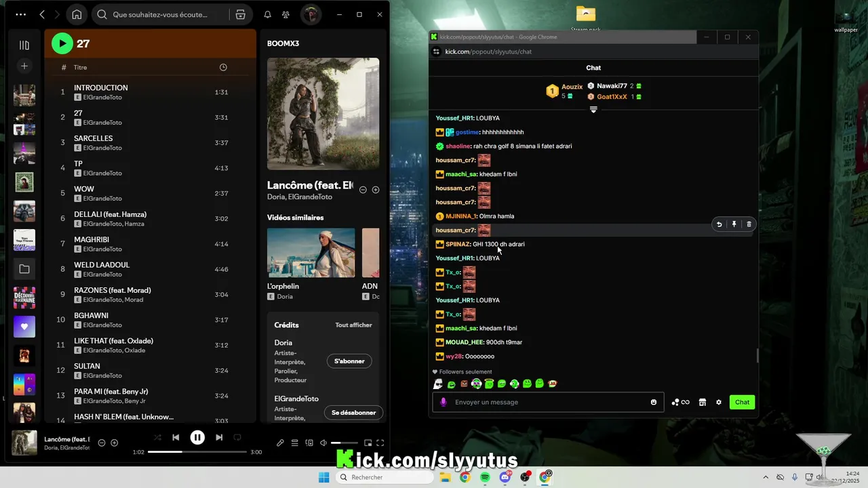Image resolution: width=868 pixels, height=488 pixels.
Task: Toggle shuffle playback
Action: (157, 438)
